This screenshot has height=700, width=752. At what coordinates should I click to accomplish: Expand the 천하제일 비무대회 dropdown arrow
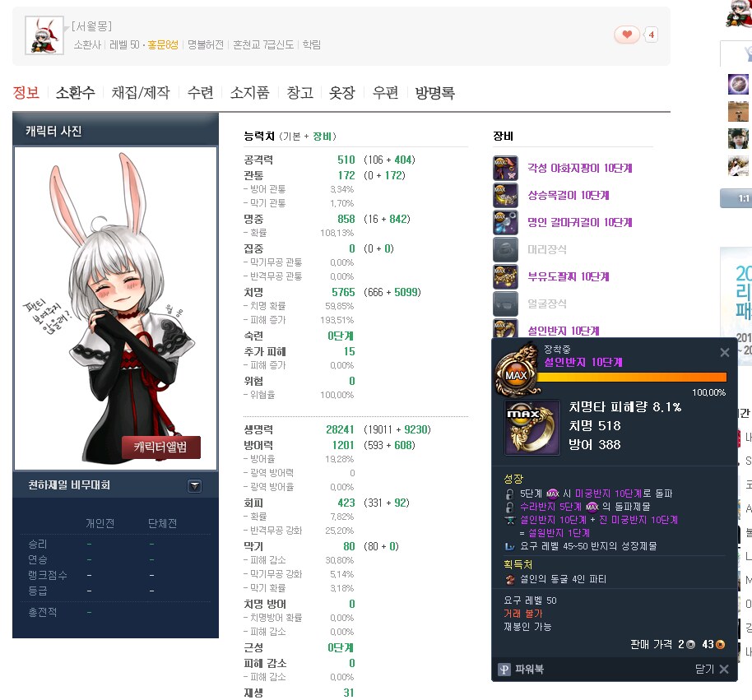point(194,485)
